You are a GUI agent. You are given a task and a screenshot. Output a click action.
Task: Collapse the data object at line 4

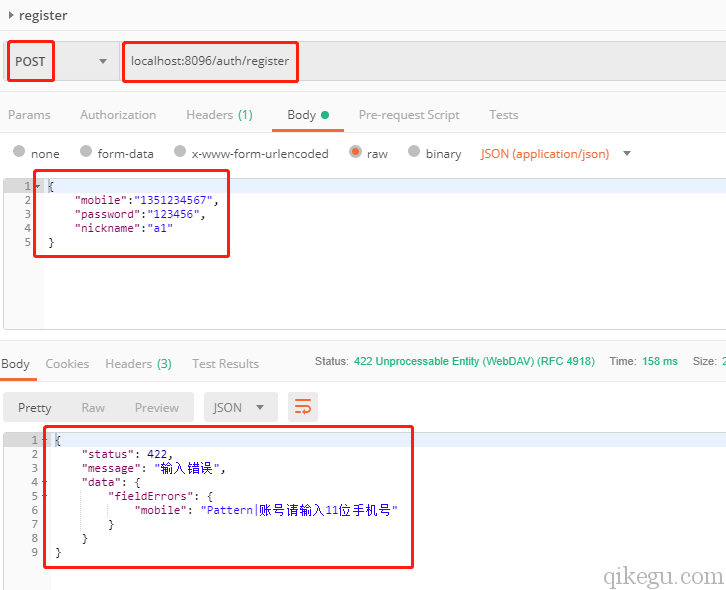tap(44, 482)
